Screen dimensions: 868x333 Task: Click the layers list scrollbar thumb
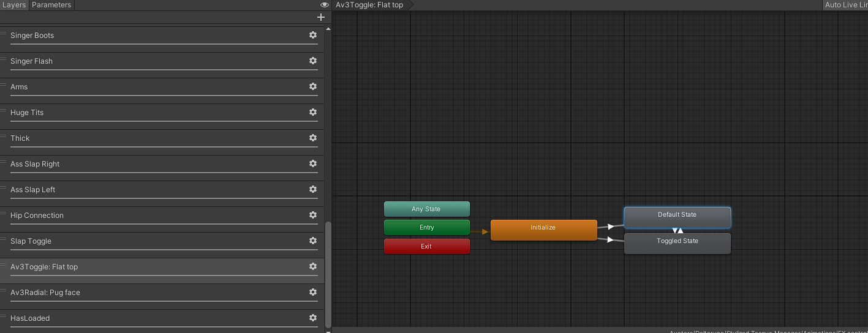(x=328, y=274)
